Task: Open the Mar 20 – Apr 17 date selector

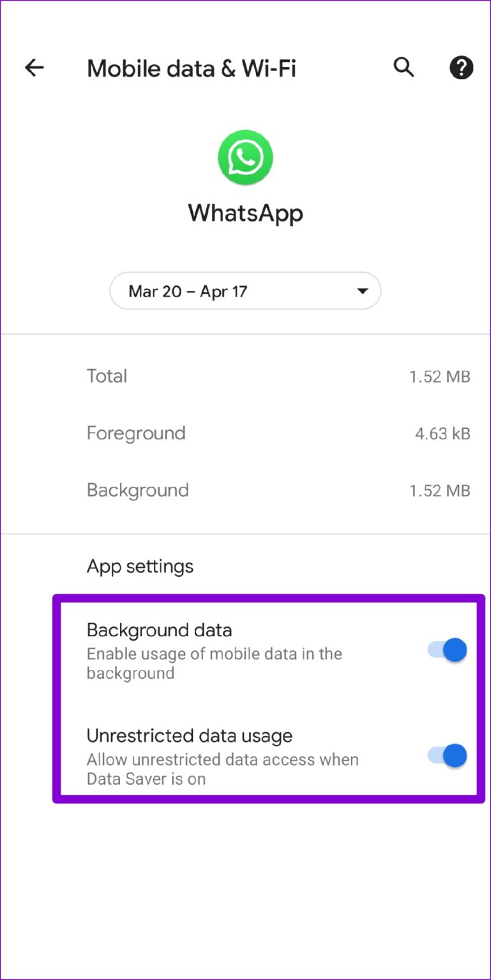Action: [x=245, y=291]
